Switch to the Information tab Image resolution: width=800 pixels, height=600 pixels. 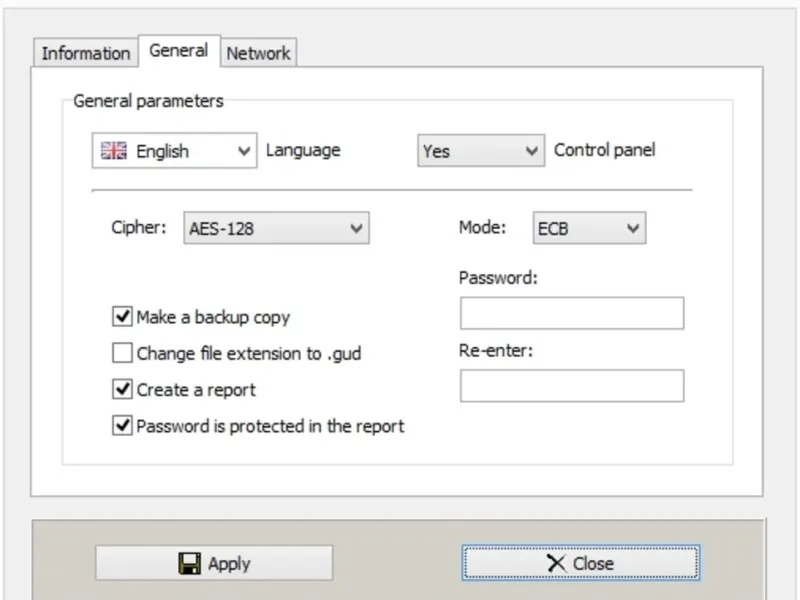(86, 54)
